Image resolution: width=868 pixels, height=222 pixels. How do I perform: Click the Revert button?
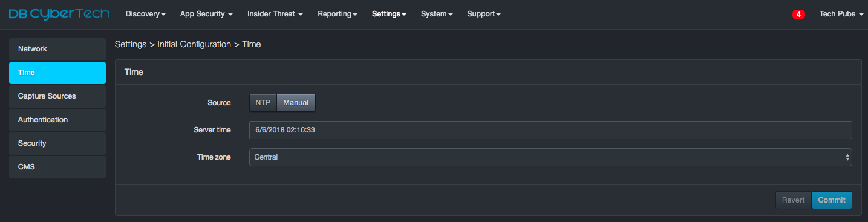pos(794,200)
